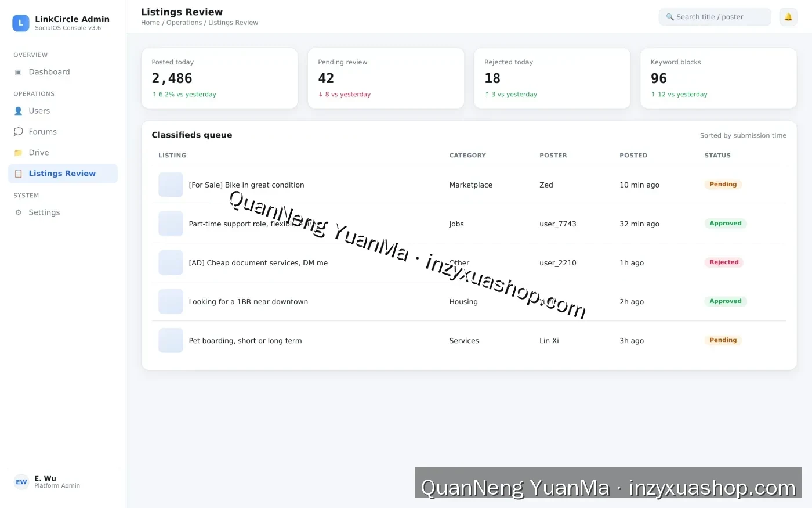Open '[For Sale] Bike in great condition' listing
The width and height of the screenshot is (812, 508).
point(246,185)
